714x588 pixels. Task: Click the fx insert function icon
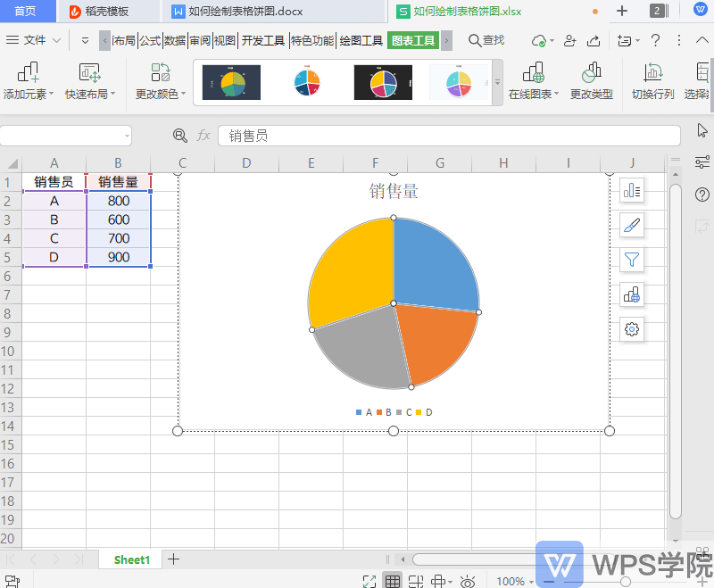203,136
